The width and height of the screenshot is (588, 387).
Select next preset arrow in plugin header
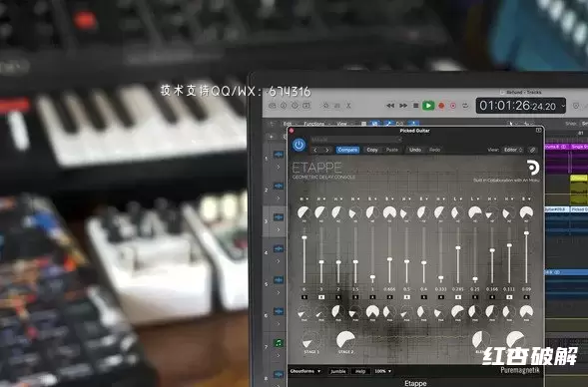pyautogui.click(x=327, y=150)
